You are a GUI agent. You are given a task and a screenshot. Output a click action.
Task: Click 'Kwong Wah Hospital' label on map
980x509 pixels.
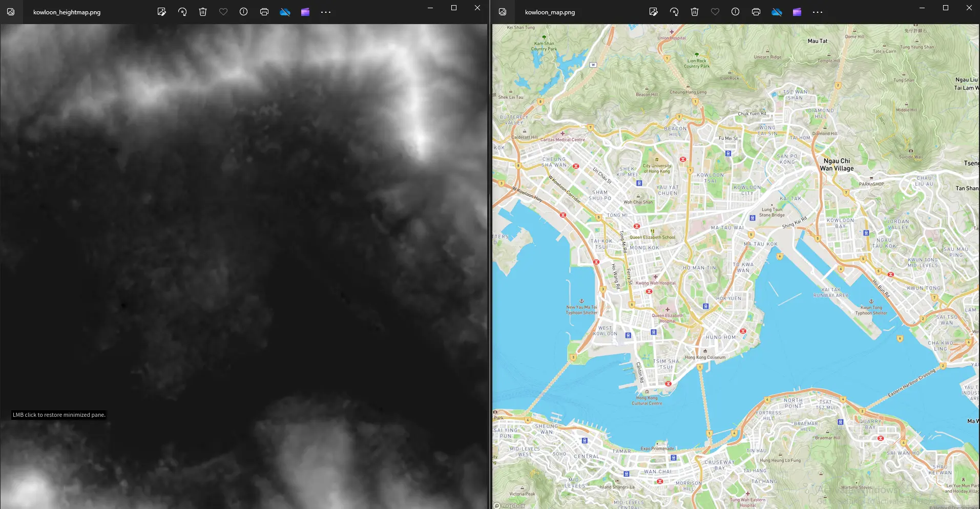click(x=656, y=283)
